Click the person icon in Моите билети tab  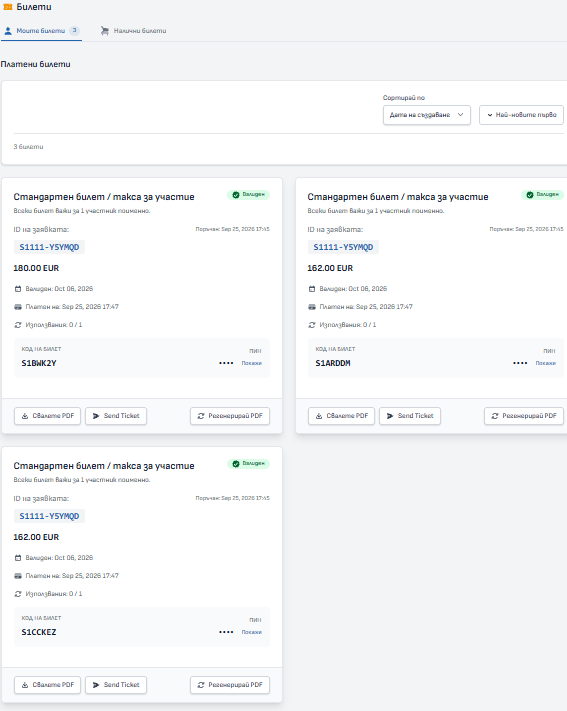click(x=8, y=31)
